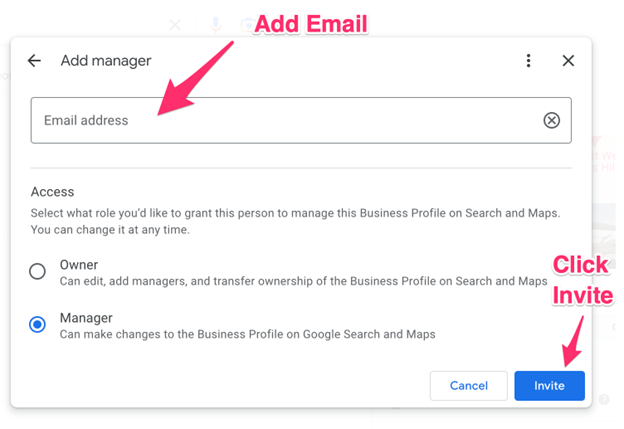Click the faded search clear X behind the dialog
This screenshot has width=624, height=429.
pyautogui.click(x=175, y=25)
